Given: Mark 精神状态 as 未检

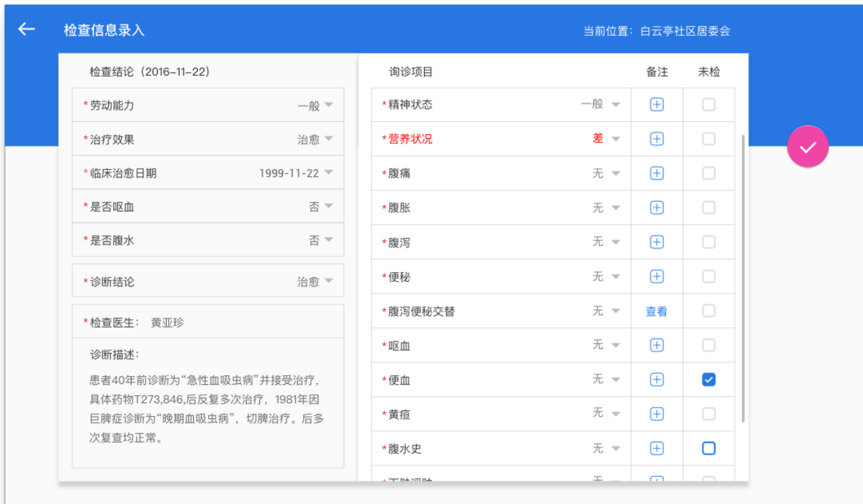Looking at the screenshot, I should (x=709, y=104).
